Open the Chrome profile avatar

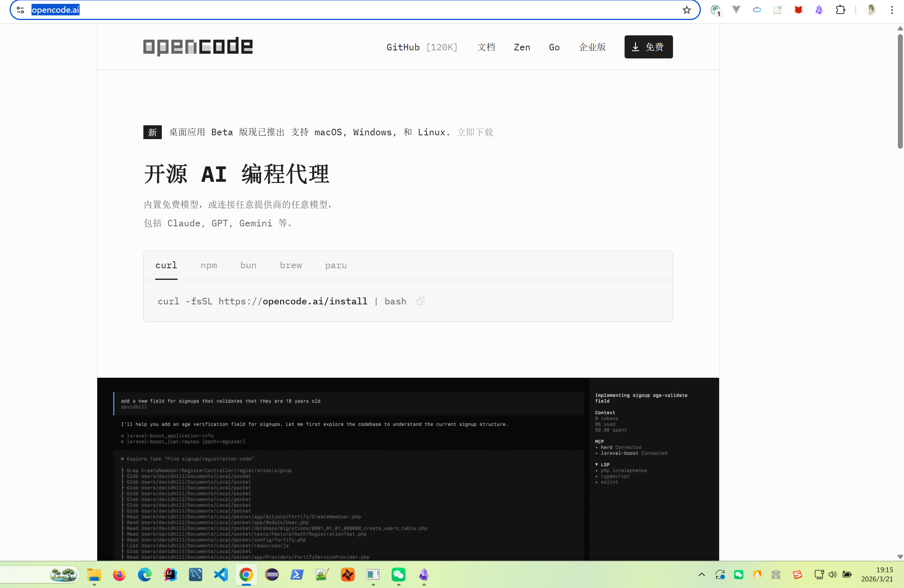click(x=871, y=10)
